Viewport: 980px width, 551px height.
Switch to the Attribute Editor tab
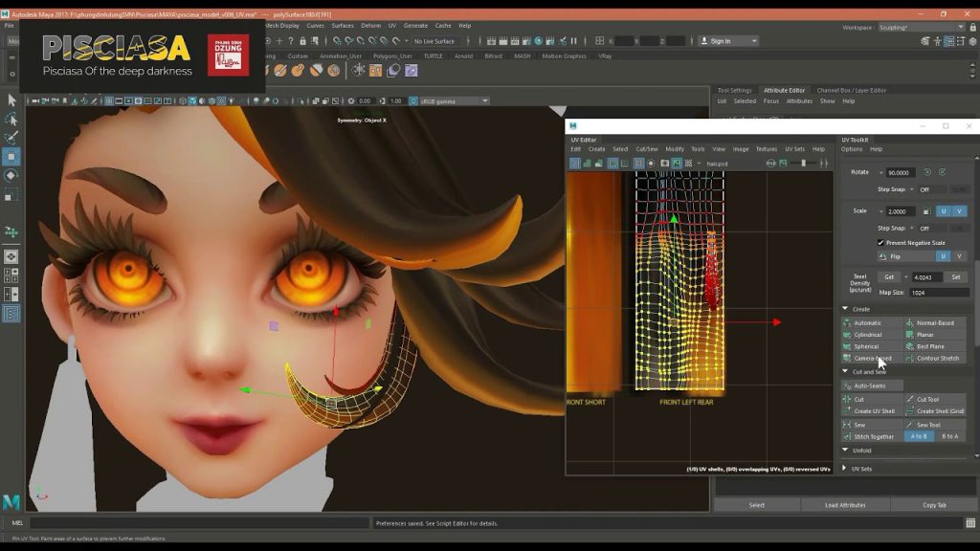[784, 91]
